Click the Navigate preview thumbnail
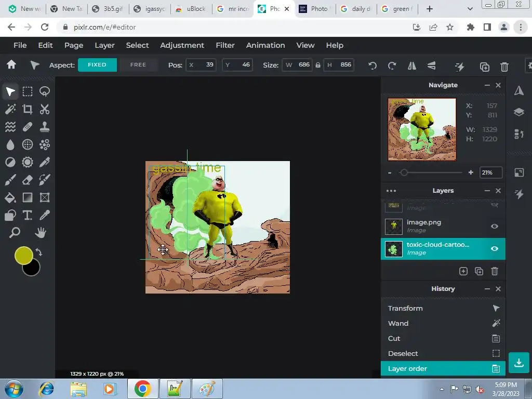This screenshot has height=399, width=532. (422, 129)
